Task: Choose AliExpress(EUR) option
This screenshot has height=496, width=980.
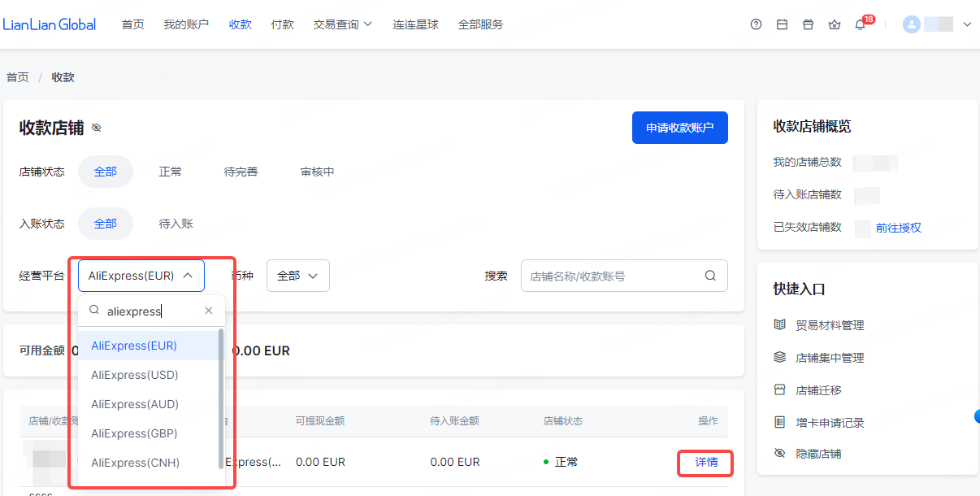Action: [148, 346]
